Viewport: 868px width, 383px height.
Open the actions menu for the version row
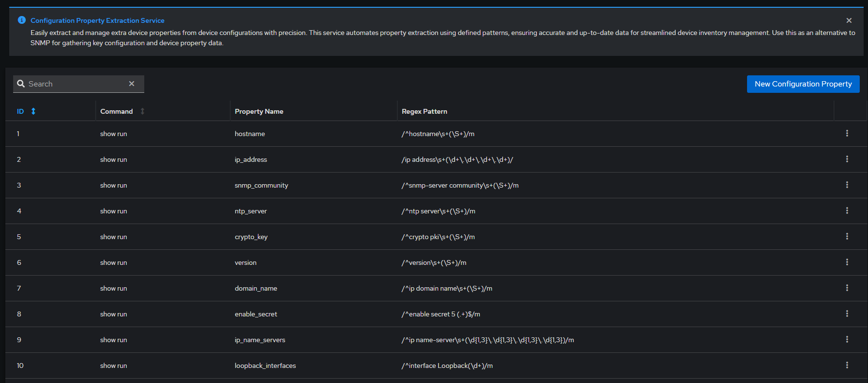pos(847,262)
